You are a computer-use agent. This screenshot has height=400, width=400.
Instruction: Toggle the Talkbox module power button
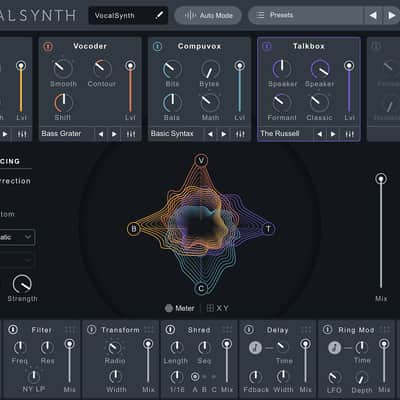[x=267, y=46]
